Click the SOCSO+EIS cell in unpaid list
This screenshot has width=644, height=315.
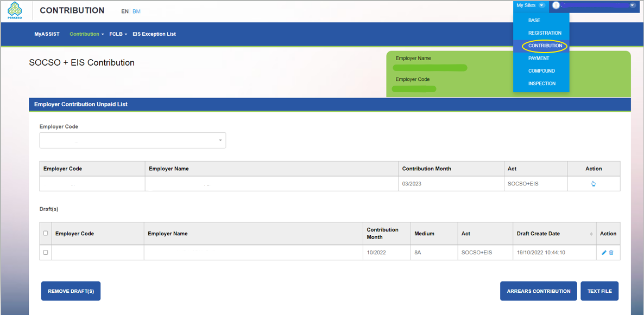536,184
